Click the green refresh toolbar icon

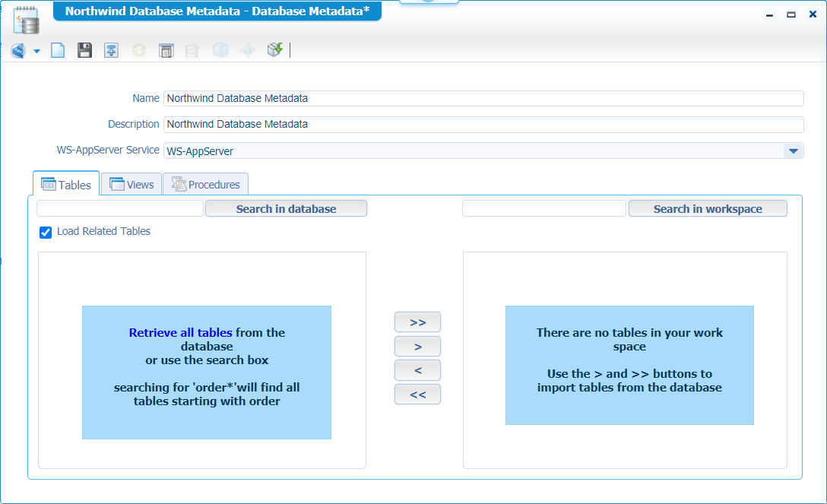click(138, 50)
